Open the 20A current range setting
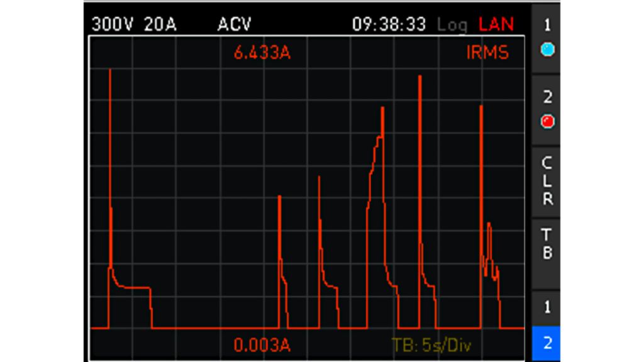The width and height of the screenshot is (644, 362). 160,25
